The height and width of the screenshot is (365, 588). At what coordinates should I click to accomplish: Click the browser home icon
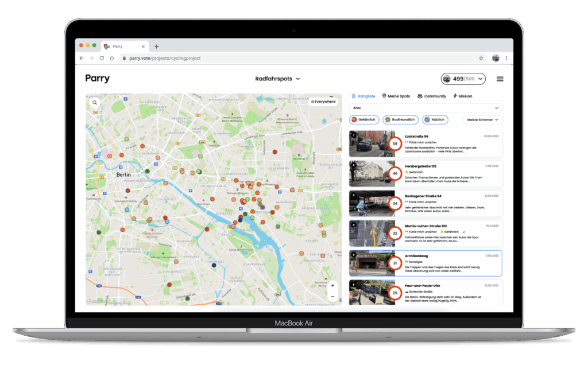click(x=112, y=59)
